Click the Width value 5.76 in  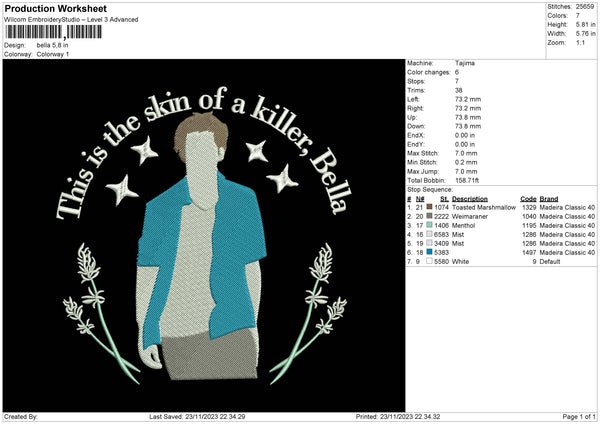pyautogui.click(x=585, y=34)
